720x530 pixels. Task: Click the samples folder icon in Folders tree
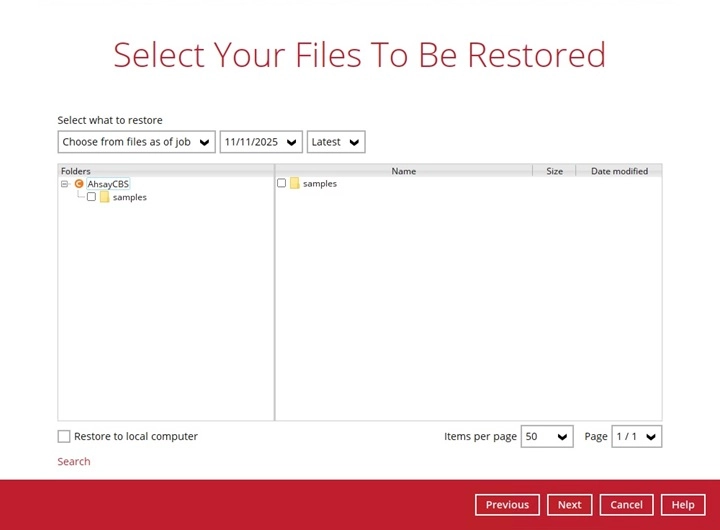105,197
